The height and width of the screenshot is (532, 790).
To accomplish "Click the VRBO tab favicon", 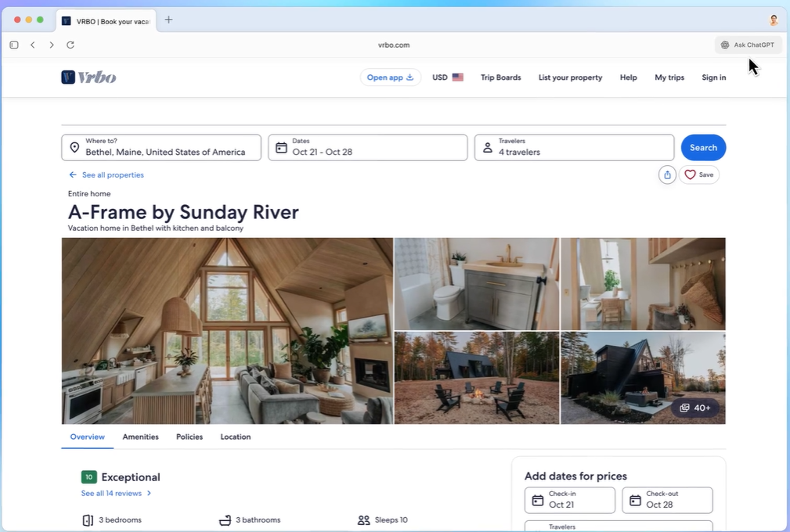I will pos(66,20).
